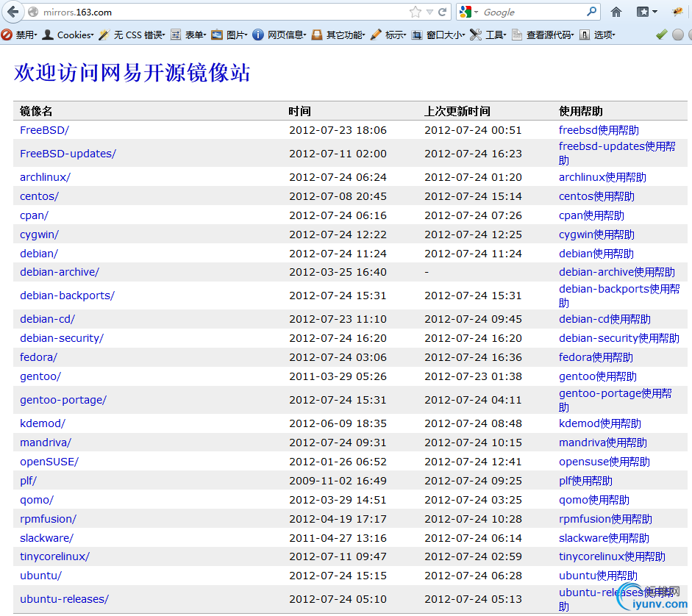
Task: Open the mandriva/ mirror link
Action: click(x=46, y=443)
